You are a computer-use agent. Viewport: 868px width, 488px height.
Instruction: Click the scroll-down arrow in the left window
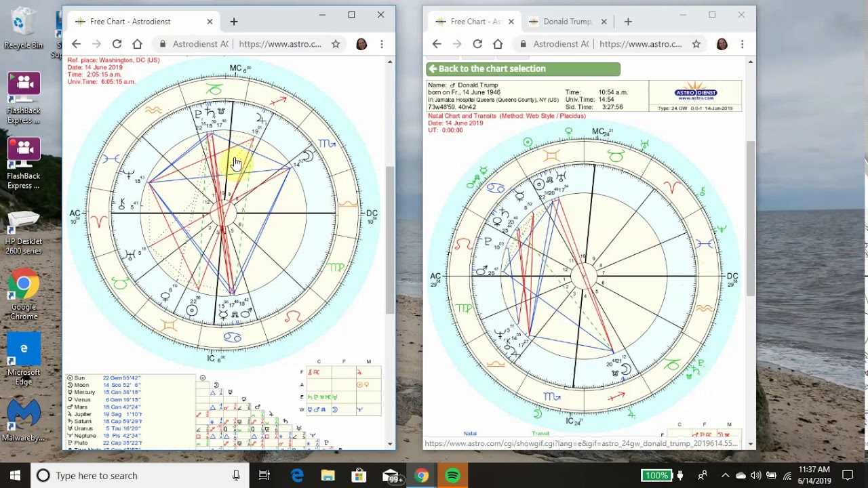[x=390, y=445]
